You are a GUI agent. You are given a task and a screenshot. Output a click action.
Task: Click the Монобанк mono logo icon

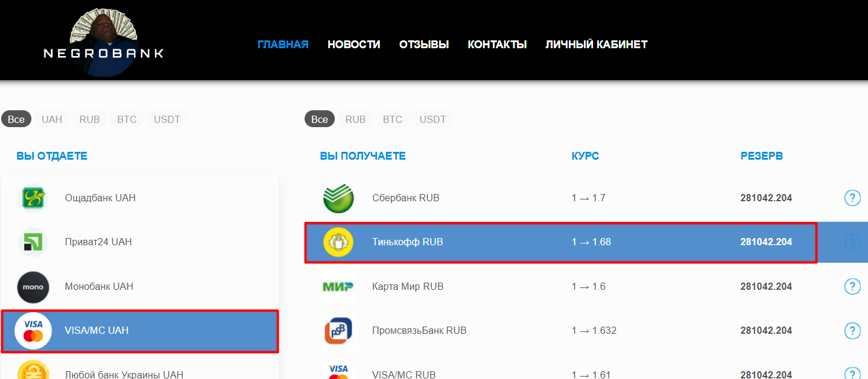[x=33, y=286]
